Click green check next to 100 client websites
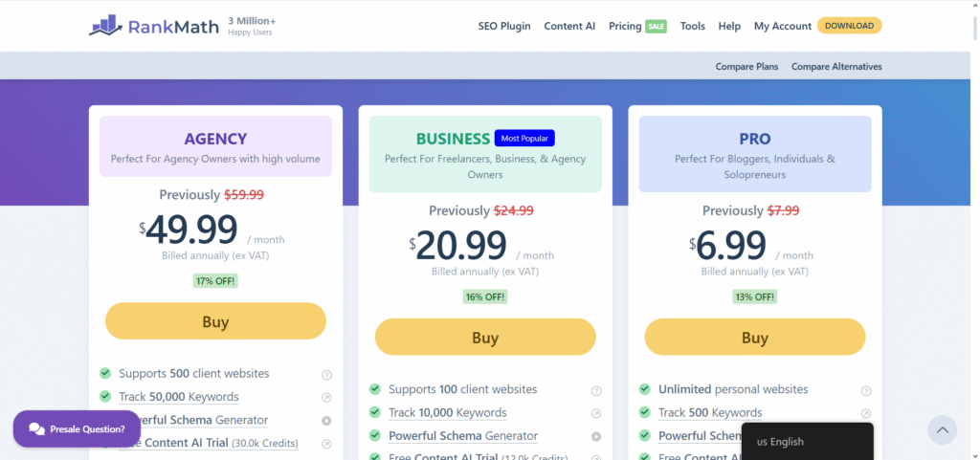Screen dimensions: 980x460 (375, 389)
